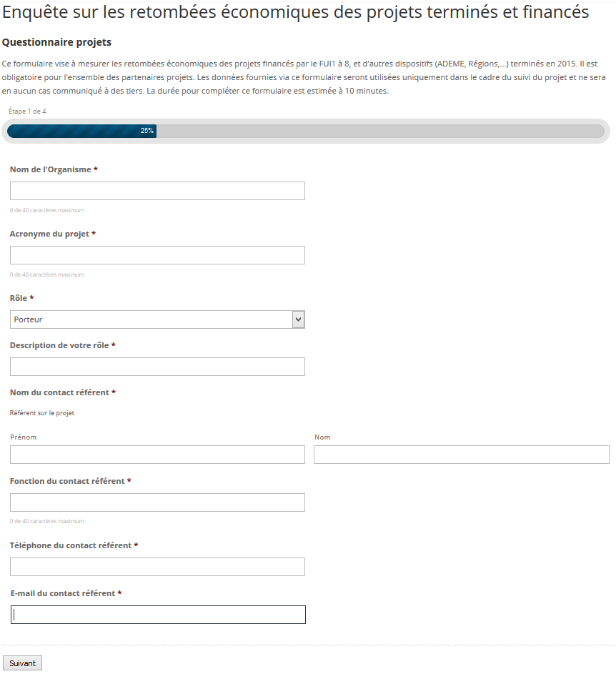Click the "Téléphone du contact référent" label
Image resolution: width=616 pixels, height=679 pixels.
pyautogui.click(x=71, y=545)
